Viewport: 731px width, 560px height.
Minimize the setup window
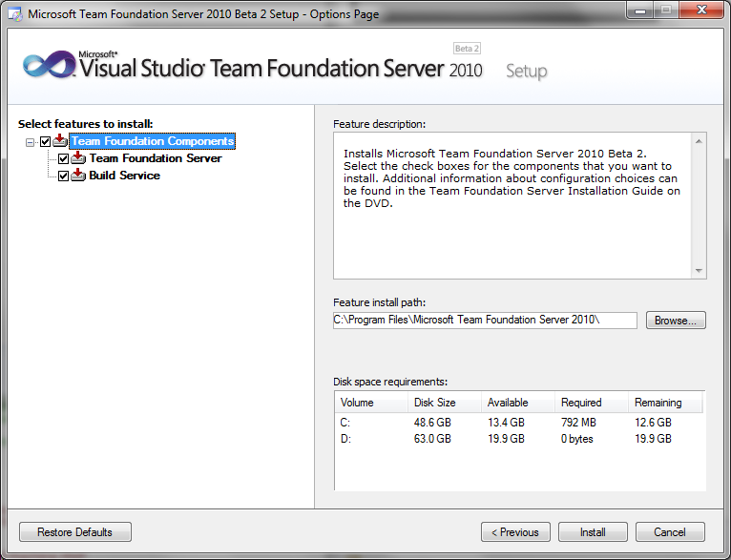[x=640, y=10]
